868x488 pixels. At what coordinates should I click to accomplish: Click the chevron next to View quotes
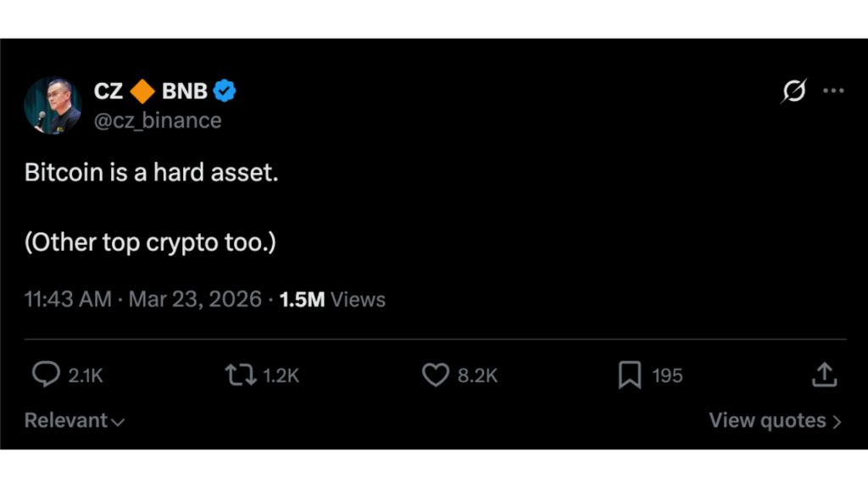click(x=837, y=421)
